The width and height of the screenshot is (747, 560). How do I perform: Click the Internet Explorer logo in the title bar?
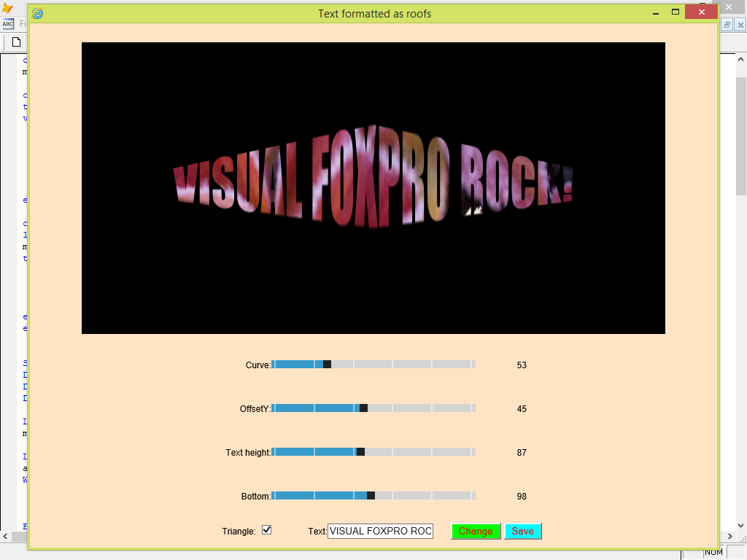point(36,13)
